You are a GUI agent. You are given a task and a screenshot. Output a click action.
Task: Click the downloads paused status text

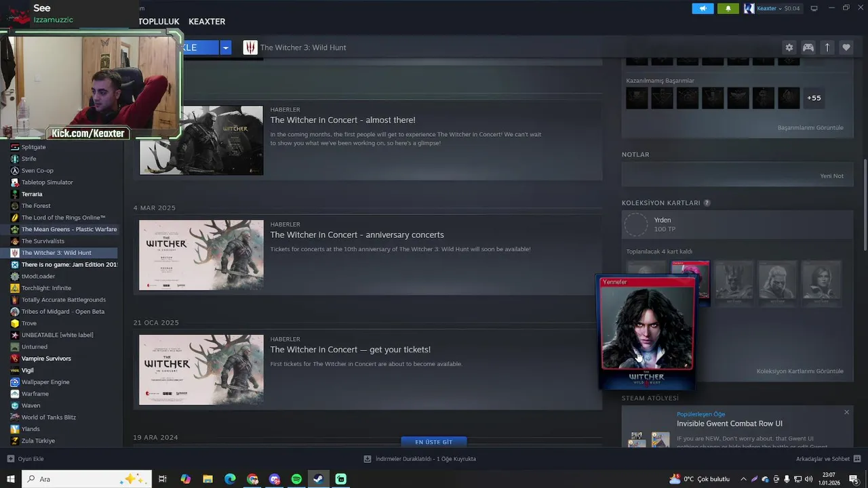click(425, 459)
